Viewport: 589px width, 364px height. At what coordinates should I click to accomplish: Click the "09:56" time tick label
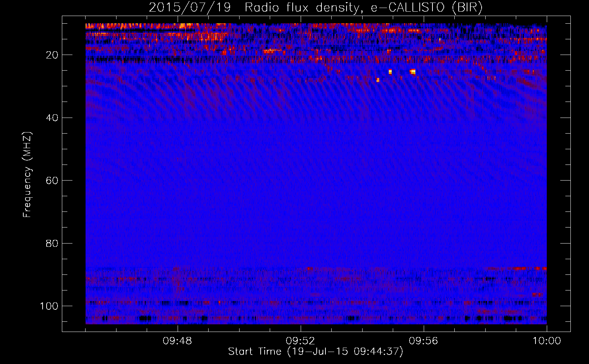[x=423, y=341]
